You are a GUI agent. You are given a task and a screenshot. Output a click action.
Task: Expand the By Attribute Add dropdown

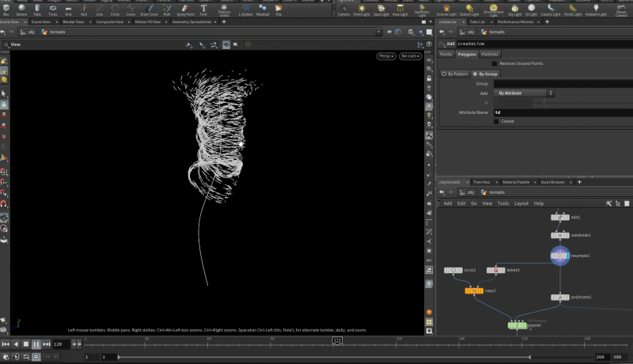525,93
